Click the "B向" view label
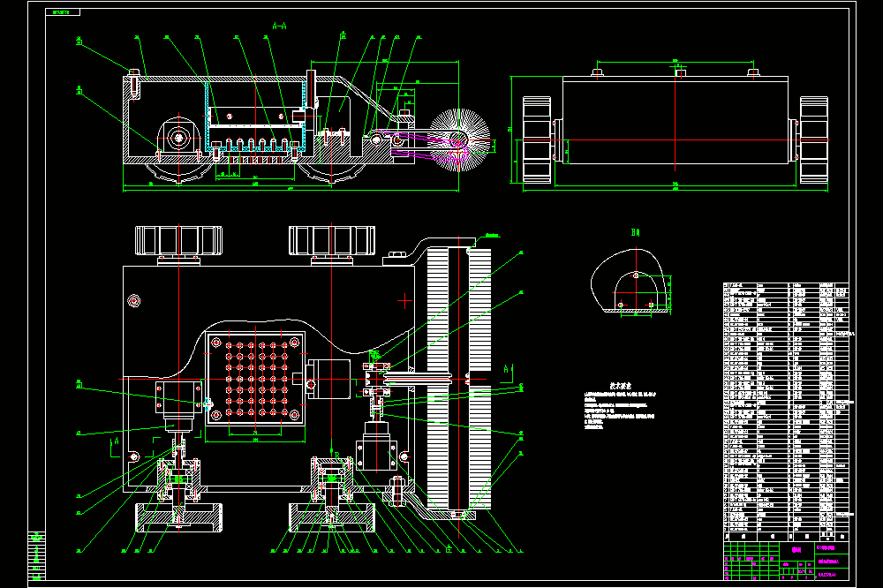 (x=635, y=232)
